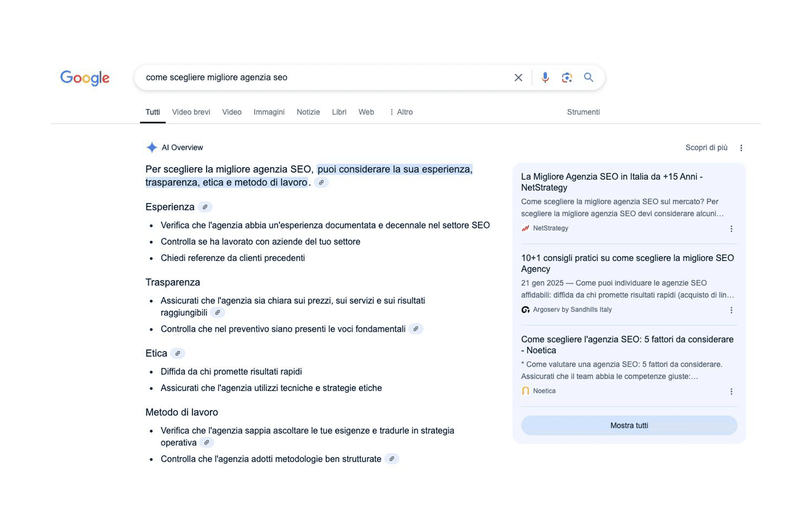
Task: Click the AI Overview sparkle icon
Action: click(x=152, y=147)
